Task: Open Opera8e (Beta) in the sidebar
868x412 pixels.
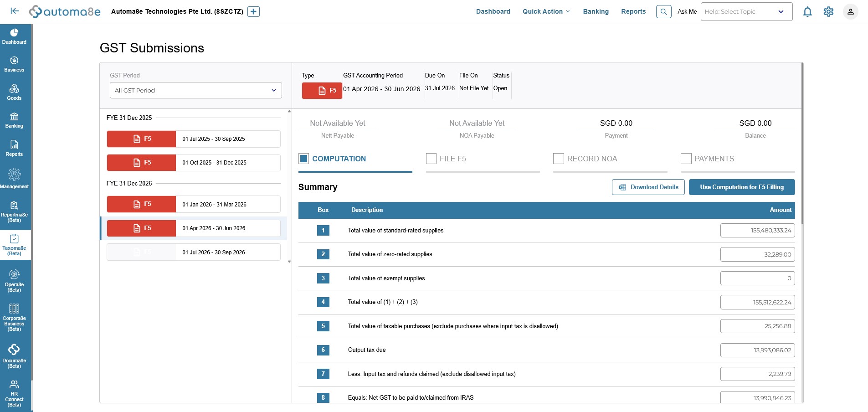Action: (14, 281)
